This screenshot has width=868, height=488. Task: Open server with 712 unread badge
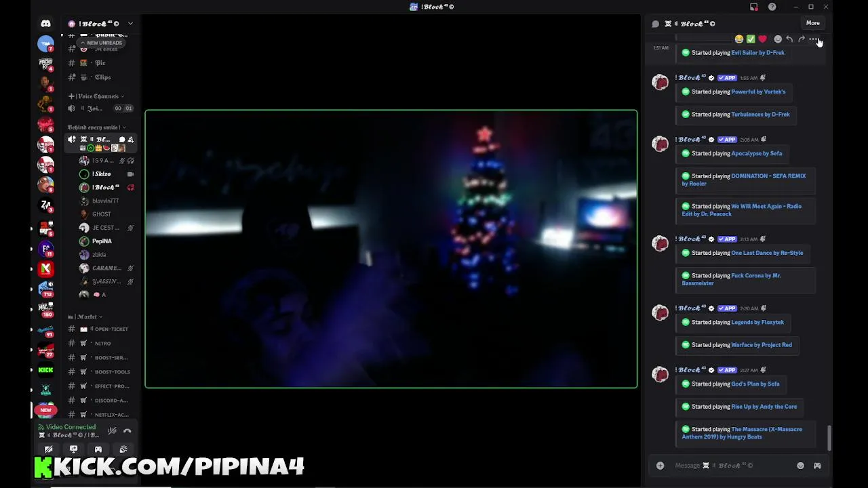pos(45,289)
